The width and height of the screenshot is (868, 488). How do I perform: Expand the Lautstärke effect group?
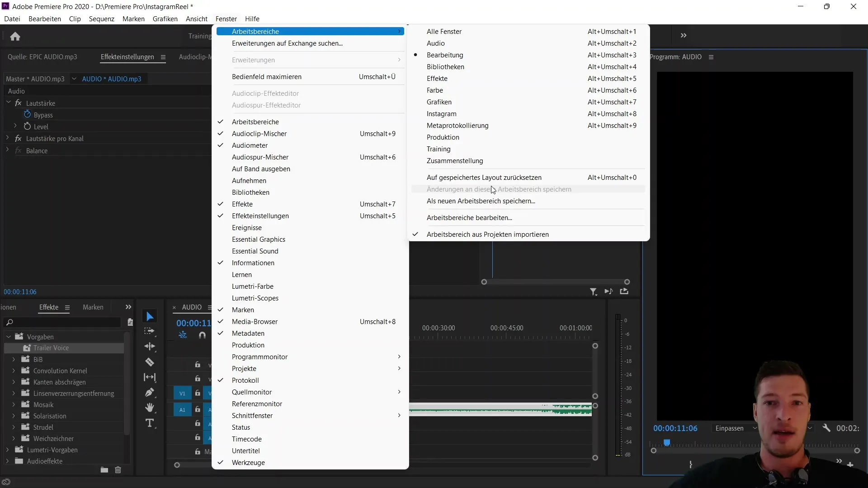pos(8,103)
